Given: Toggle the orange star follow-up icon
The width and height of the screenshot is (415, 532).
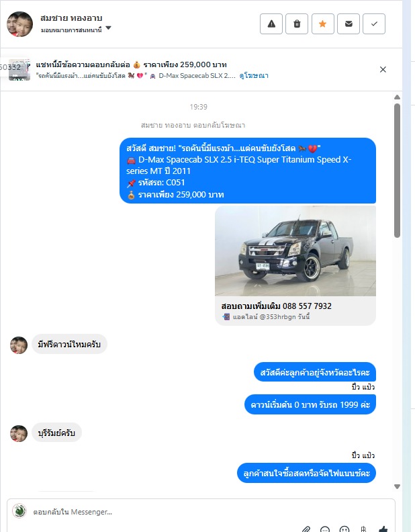Looking at the screenshot, I should [322, 24].
